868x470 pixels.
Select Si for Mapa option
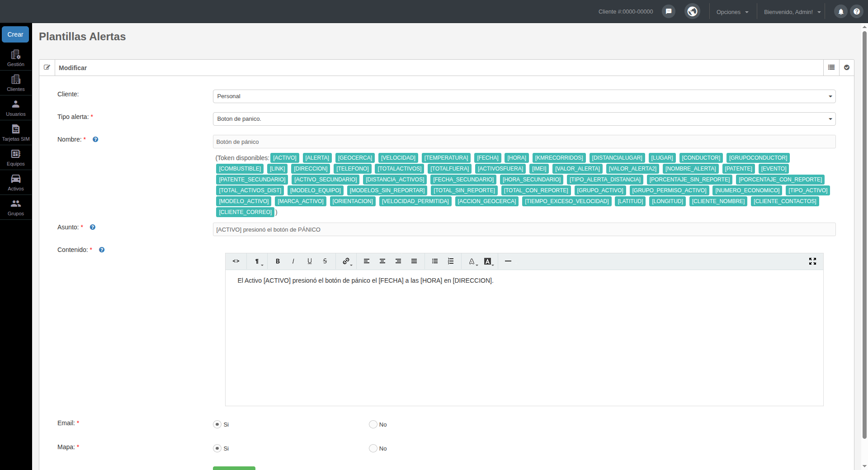(x=217, y=448)
